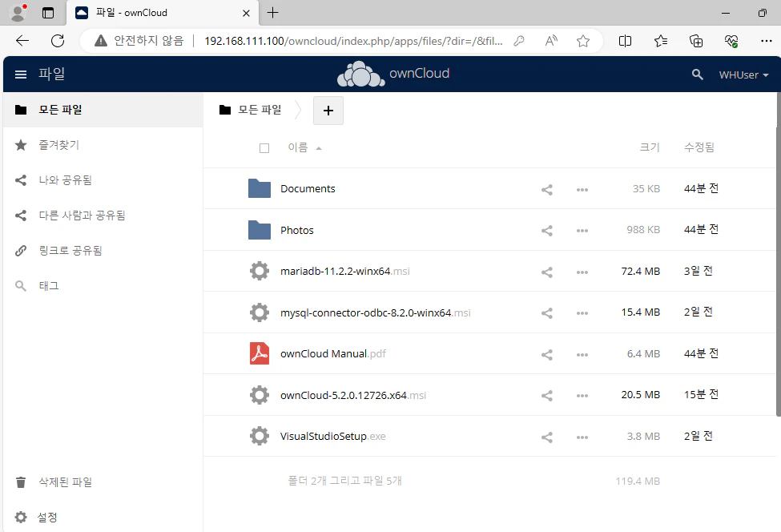The image size is (781, 532).
Task: Open the search magnifier in ownCloud header
Action: (x=698, y=75)
